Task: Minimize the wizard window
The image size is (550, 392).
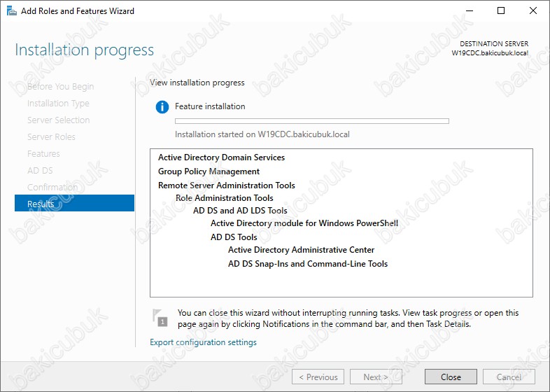Action: pyautogui.click(x=470, y=10)
